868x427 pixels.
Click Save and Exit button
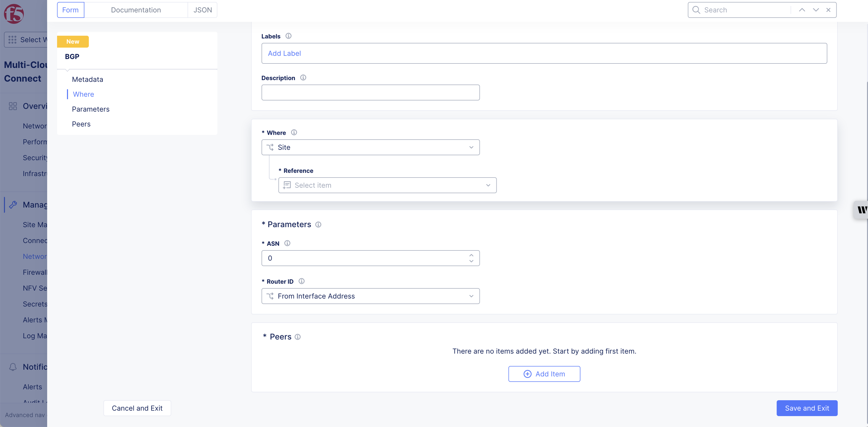[807, 408]
